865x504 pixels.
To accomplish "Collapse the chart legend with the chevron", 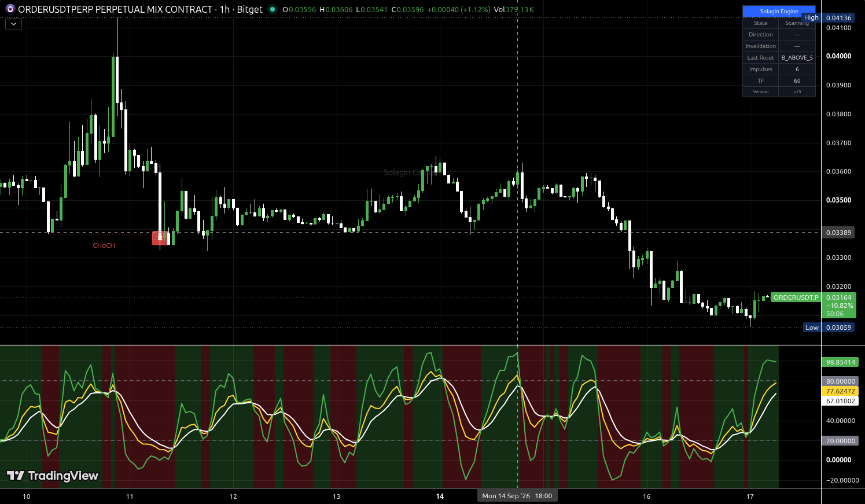I will 13,24.
